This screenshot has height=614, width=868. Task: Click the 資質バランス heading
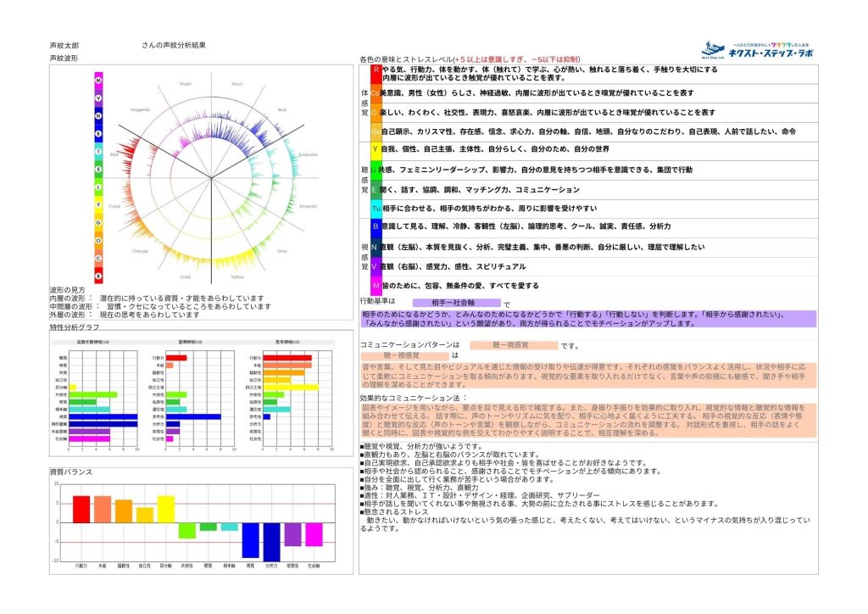click(71, 472)
